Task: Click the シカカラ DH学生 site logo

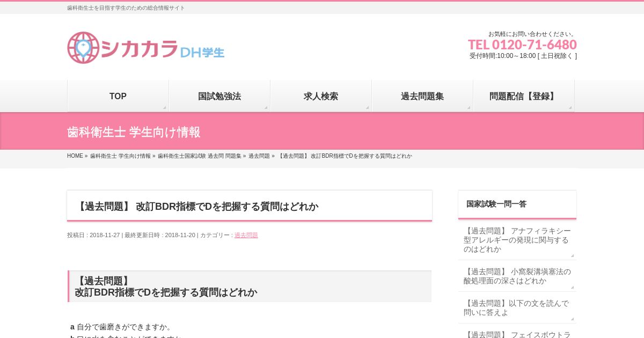Action: pyautogui.click(x=145, y=48)
